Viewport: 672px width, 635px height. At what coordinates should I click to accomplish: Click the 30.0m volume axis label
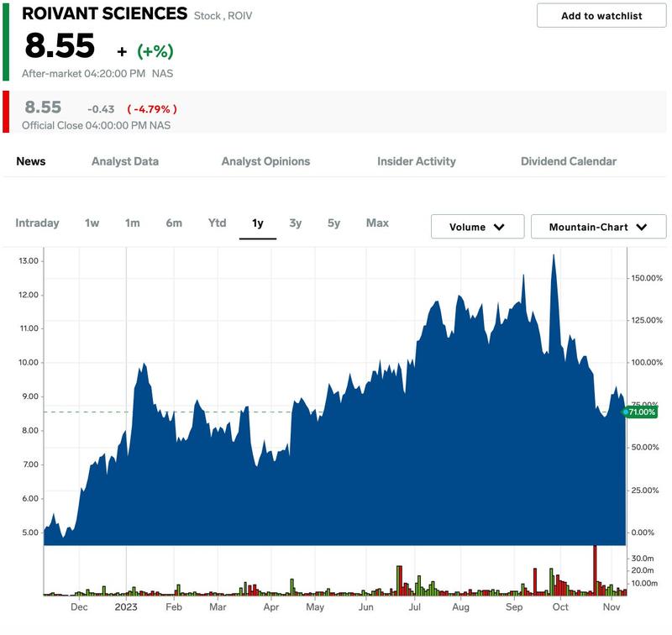pos(643,559)
